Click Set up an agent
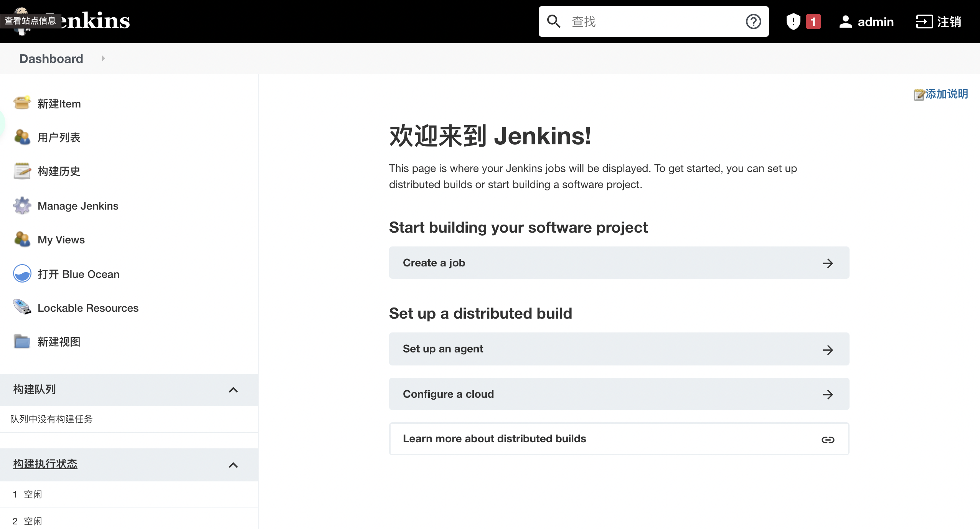Screen dimensions: 980x529 [x=619, y=349]
